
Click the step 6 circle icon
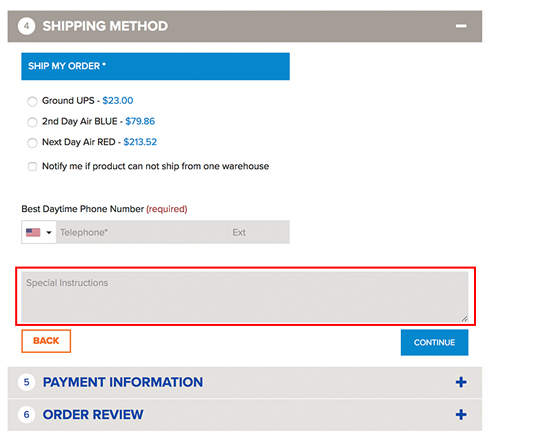click(x=26, y=414)
